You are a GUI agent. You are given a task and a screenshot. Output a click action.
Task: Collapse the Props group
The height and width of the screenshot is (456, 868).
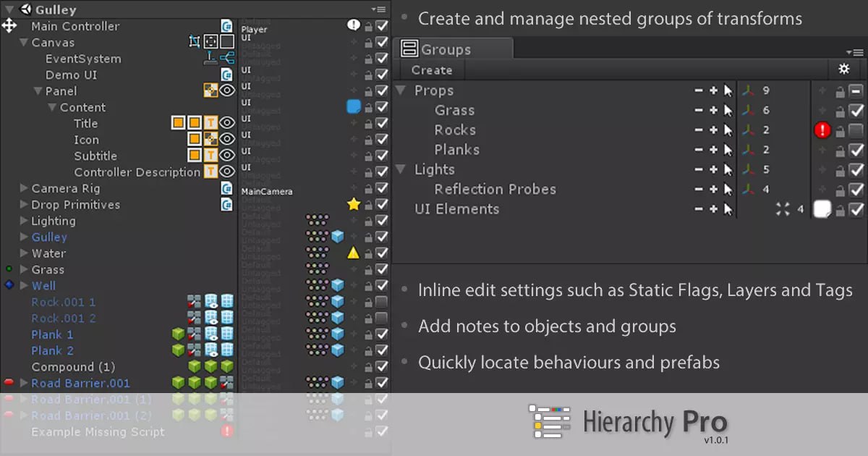tap(401, 90)
